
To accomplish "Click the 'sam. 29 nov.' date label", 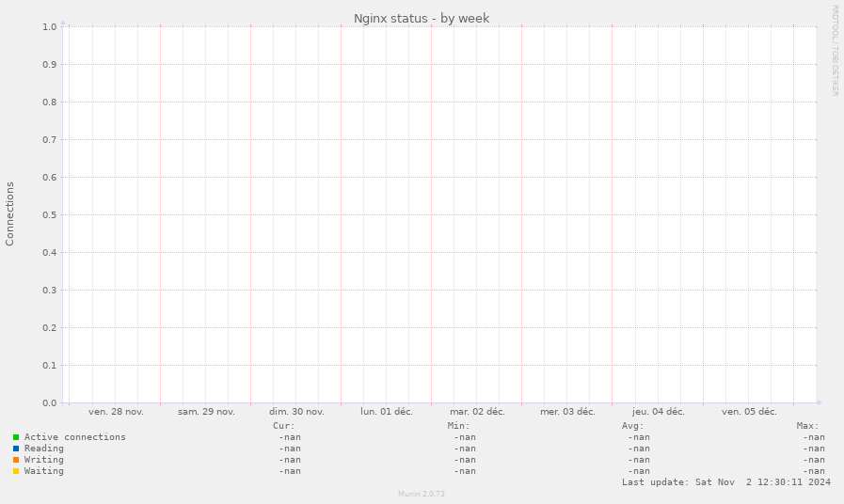I will point(207,412).
